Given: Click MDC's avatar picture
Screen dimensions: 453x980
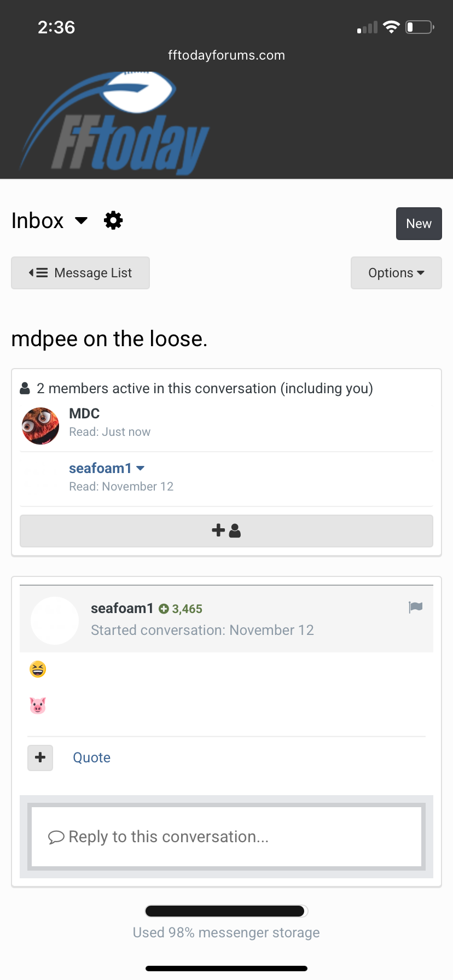Looking at the screenshot, I should pos(40,426).
